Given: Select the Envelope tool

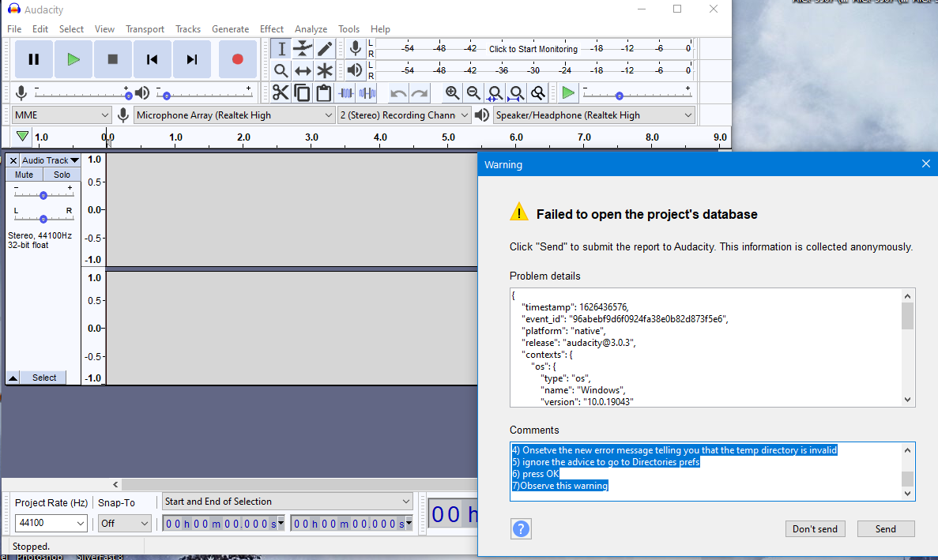Looking at the screenshot, I should [303, 49].
